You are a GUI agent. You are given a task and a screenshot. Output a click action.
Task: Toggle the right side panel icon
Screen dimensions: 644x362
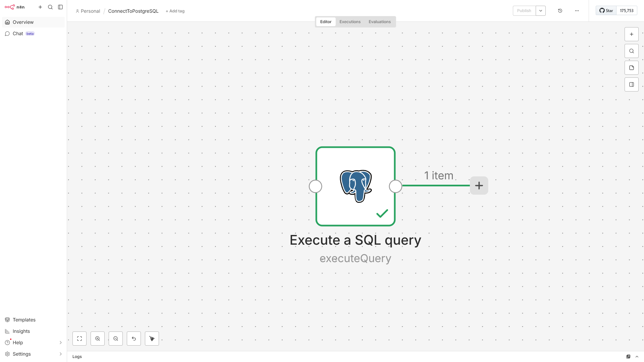[x=631, y=84]
